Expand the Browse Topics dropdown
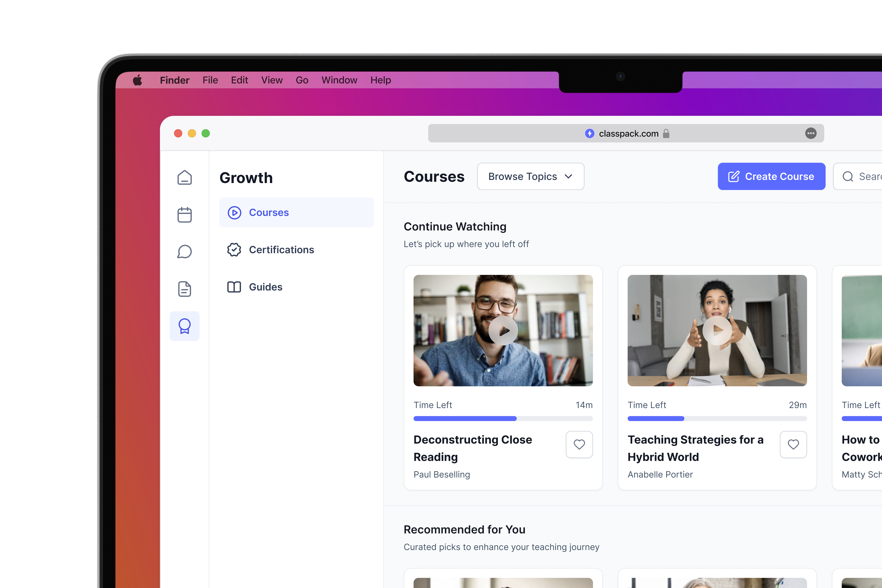This screenshot has height=588, width=882. (x=530, y=176)
